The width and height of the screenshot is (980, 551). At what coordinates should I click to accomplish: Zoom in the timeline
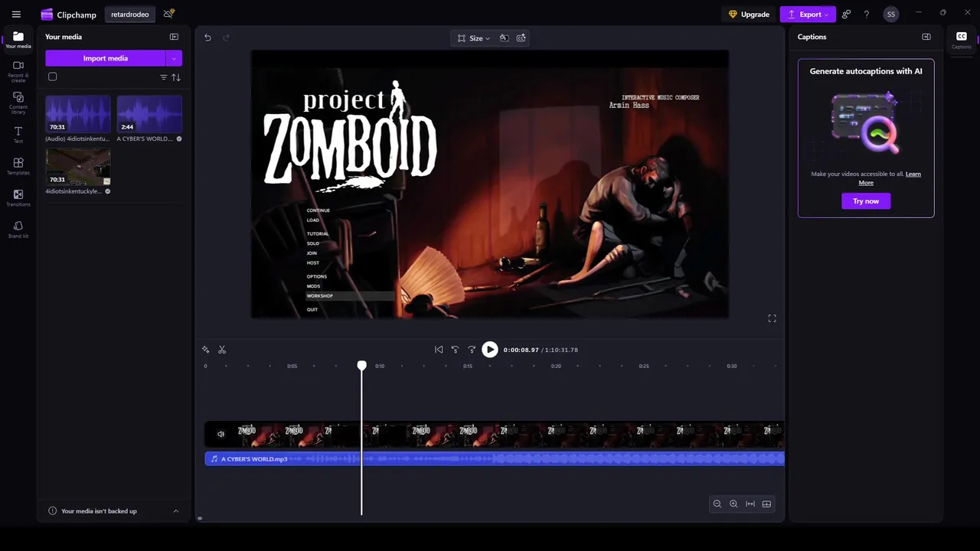click(733, 504)
